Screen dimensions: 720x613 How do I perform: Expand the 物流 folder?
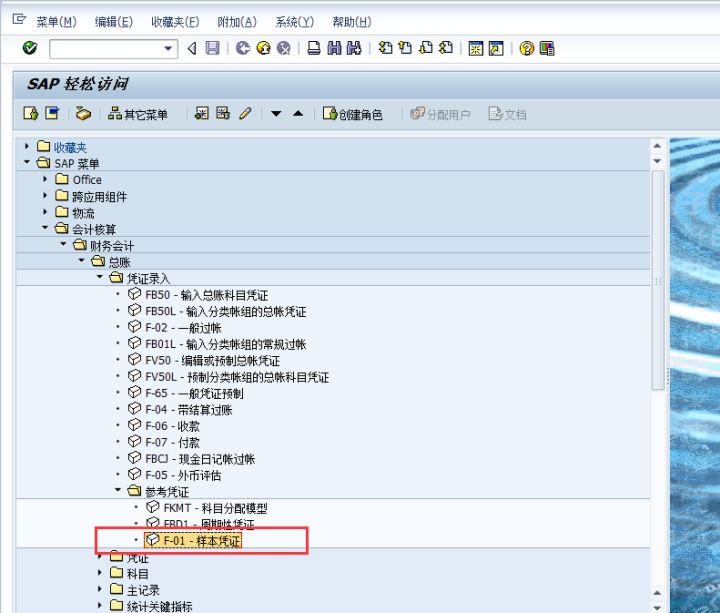[45, 212]
